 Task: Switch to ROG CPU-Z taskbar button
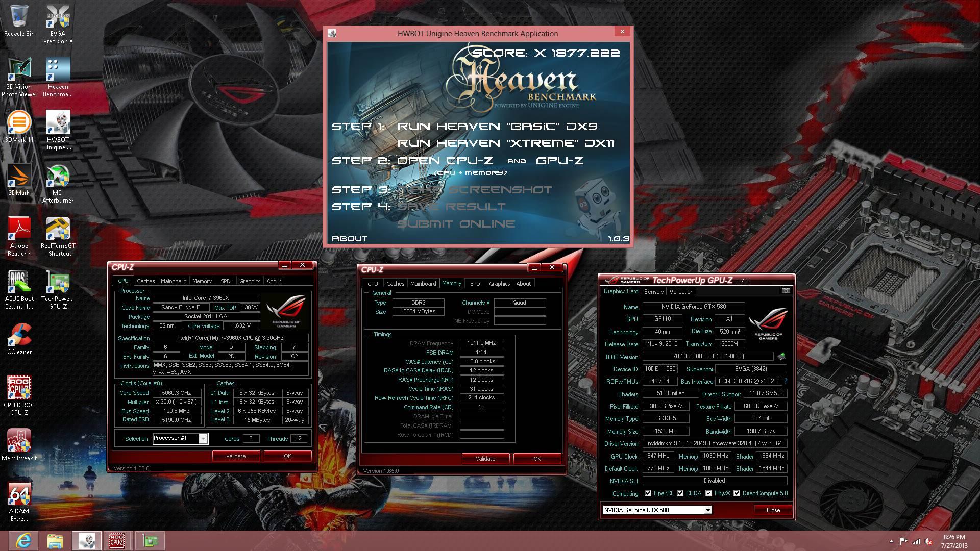[117, 540]
